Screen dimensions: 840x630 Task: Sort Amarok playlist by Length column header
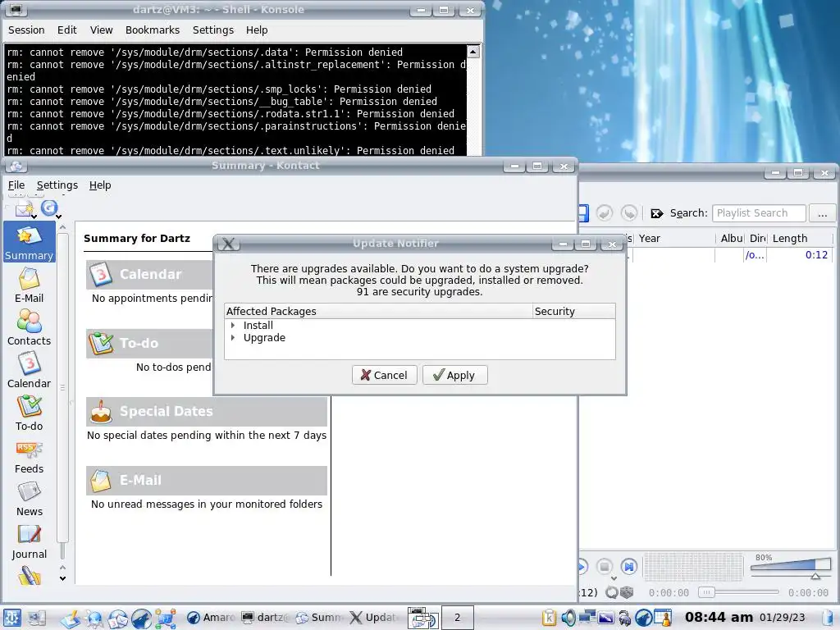(x=800, y=239)
